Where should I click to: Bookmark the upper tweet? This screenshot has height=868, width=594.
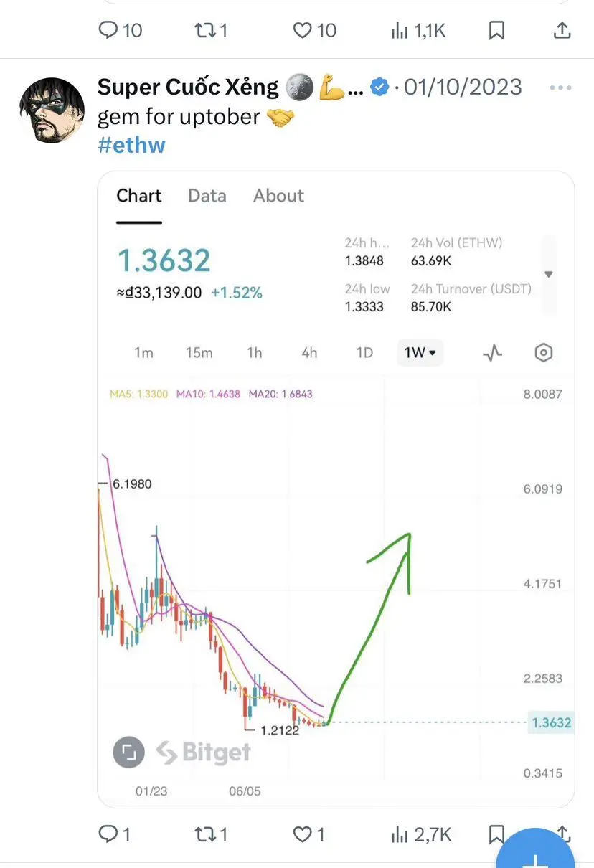[x=496, y=30]
